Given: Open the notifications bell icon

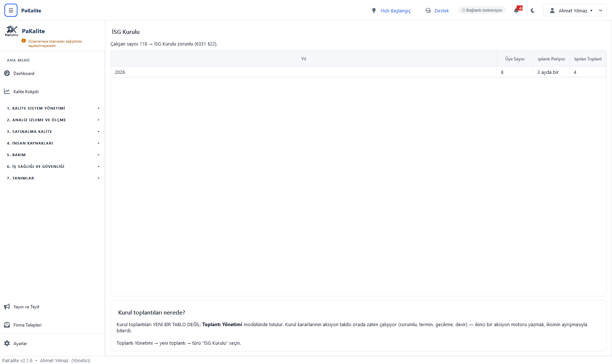Looking at the screenshot, I should [516, 11].
